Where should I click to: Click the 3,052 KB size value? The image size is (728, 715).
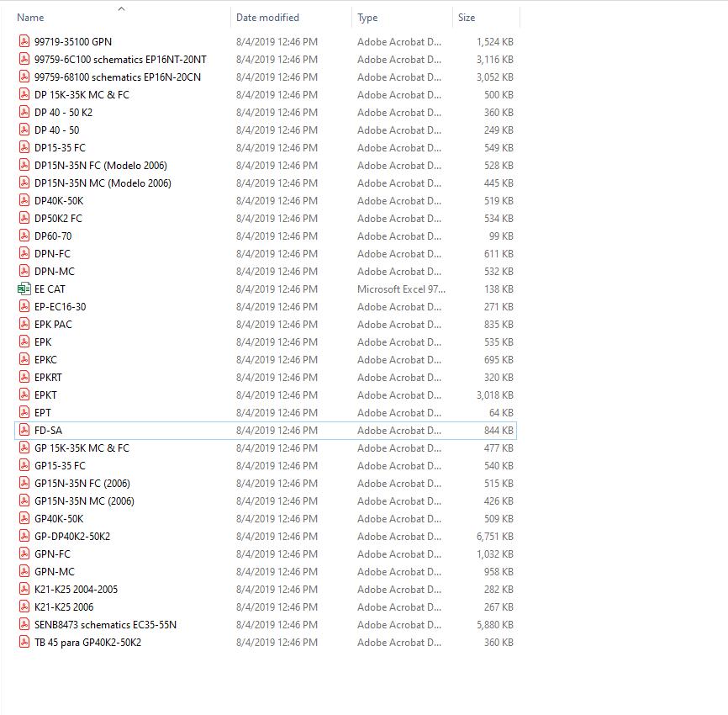(x=494, y=77)
